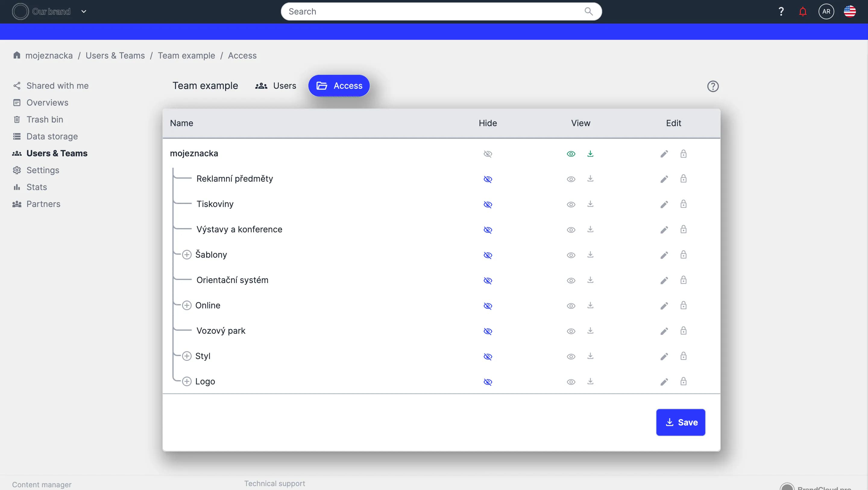Open Data storage in the sidebar
The height and width of the screenshot is (490, 868).
52,136
